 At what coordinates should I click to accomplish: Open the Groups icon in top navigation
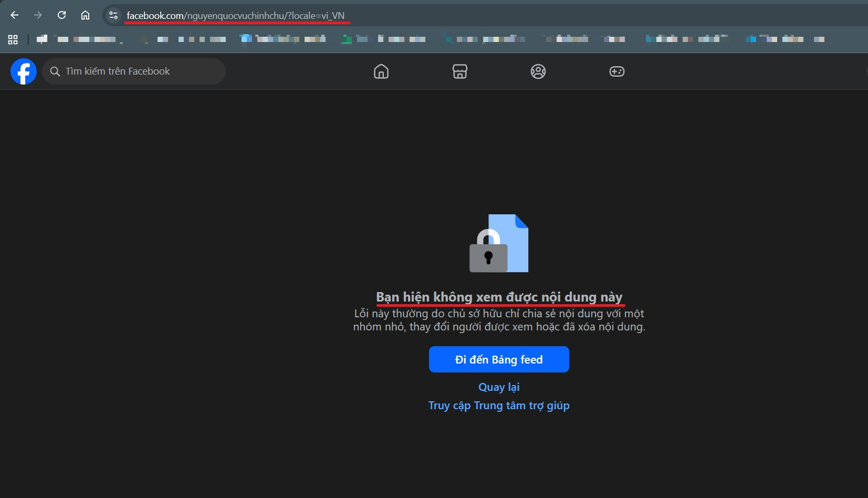[538, 71]
